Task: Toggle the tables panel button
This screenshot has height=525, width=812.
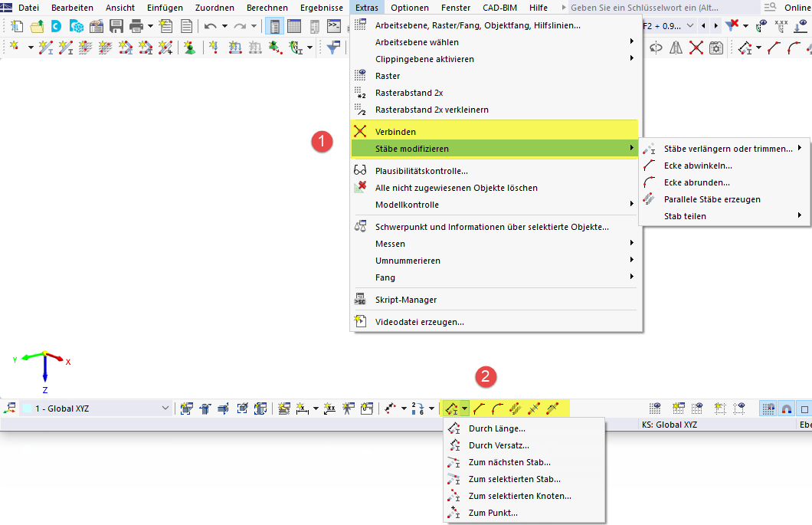Action: [x=294, y=26]
